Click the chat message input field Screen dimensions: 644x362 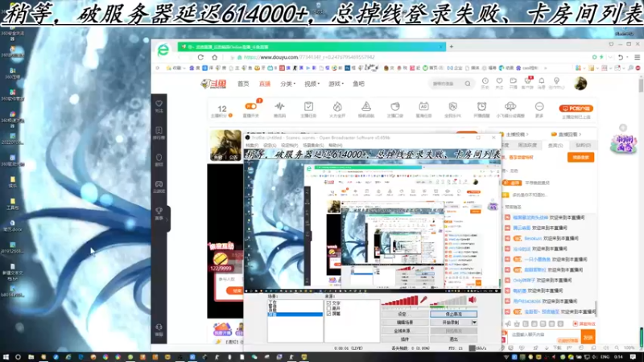[543, 336]
